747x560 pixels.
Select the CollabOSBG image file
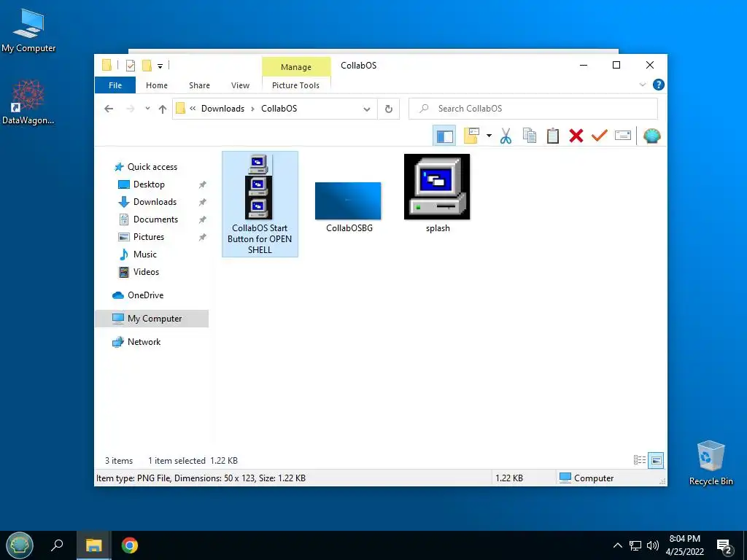(x=348, y=207)
